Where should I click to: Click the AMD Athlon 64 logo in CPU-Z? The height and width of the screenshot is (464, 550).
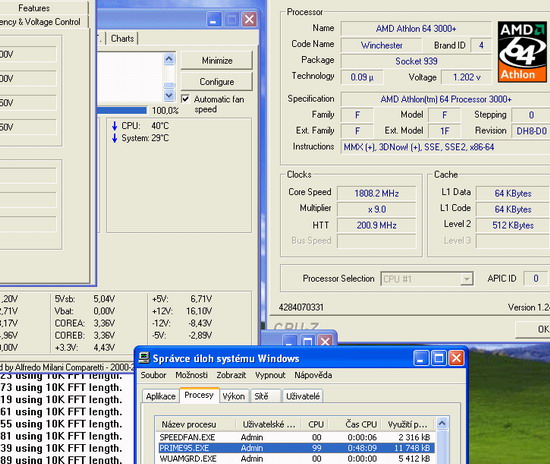pyautogui.click(x=522, y=52)
